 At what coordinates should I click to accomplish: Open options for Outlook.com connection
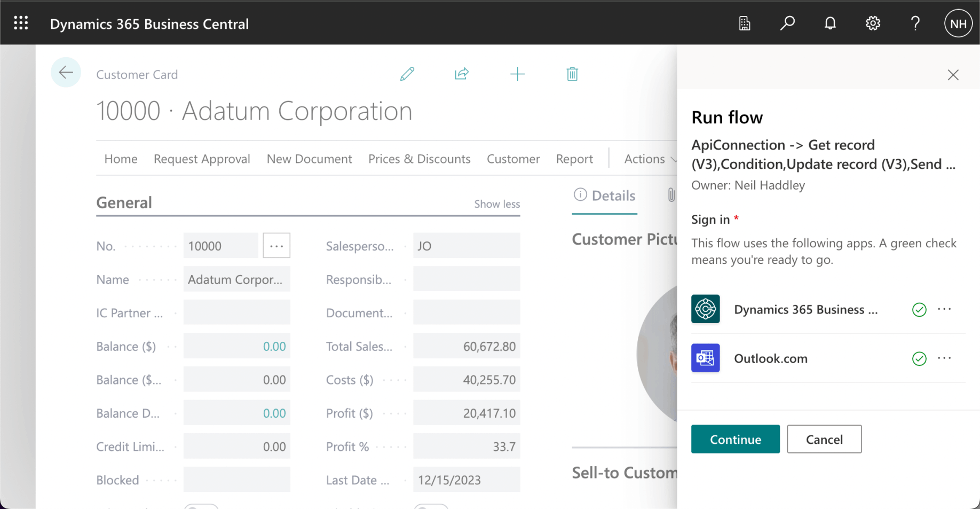944,358
